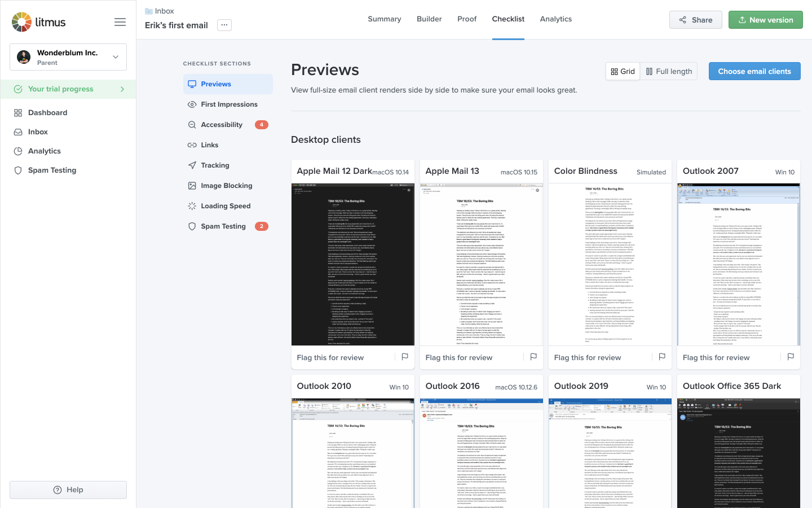
Task: Click Flag this for review under Outlook 2007
Action: tap(716, 357)
